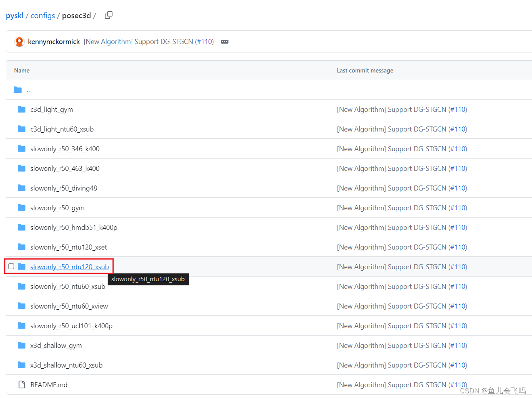532x398 pixels.
Task: Tick the checkbox for slowonly_r50_ntu120_xsub
Action: [x=11, y=266]
